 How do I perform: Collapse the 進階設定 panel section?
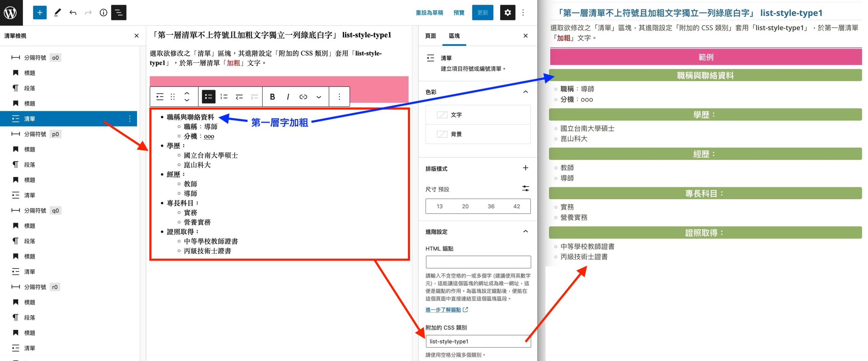click(x=525, y=232)
